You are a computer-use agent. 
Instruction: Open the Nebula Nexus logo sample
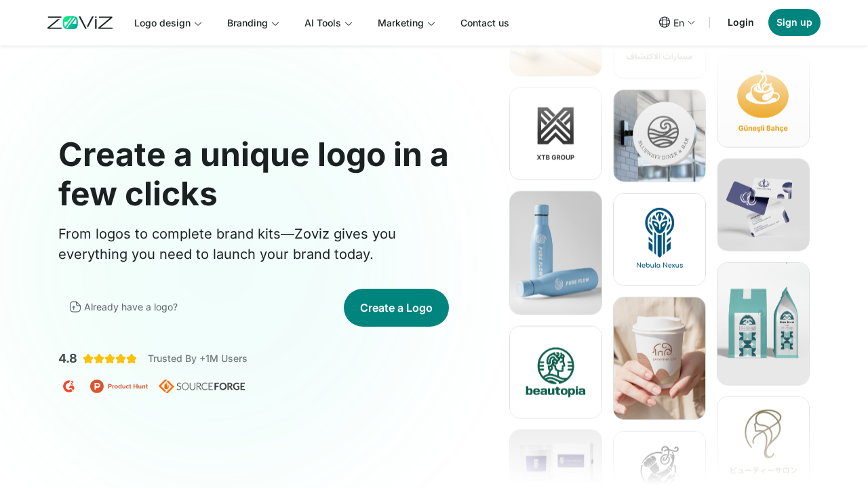[x=659, y=239]
